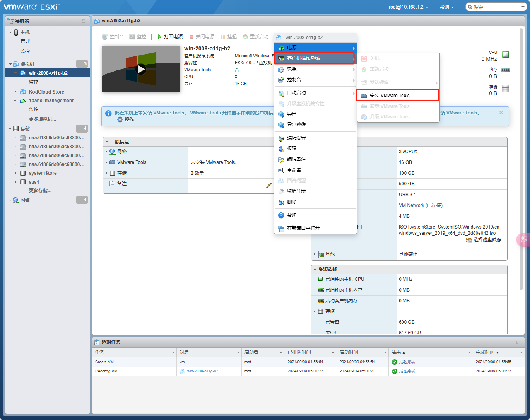Choose 编辑设置 from the menu
This screenshot has height=420, width=530.
315,138
